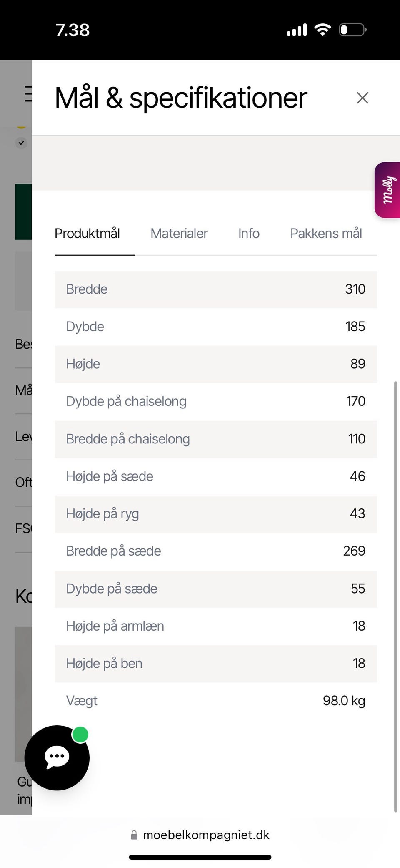Select the Produktmål tab

coord(87,234)
